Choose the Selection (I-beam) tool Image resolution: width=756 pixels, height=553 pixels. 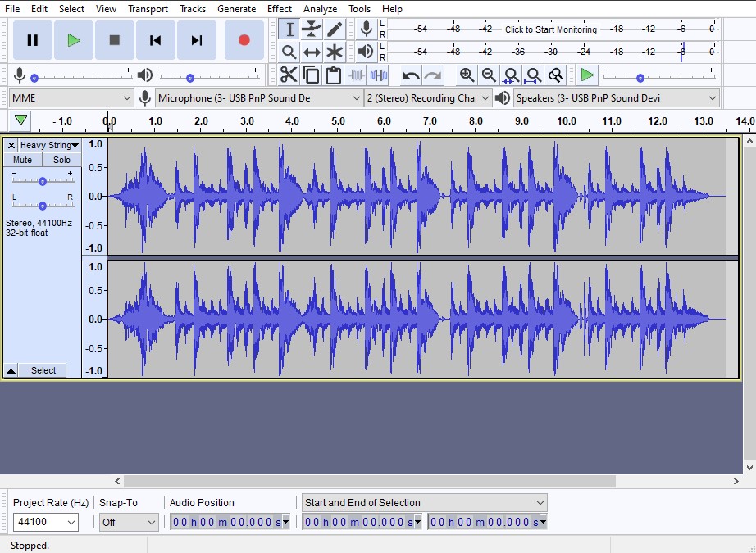[x=289, y=29]
